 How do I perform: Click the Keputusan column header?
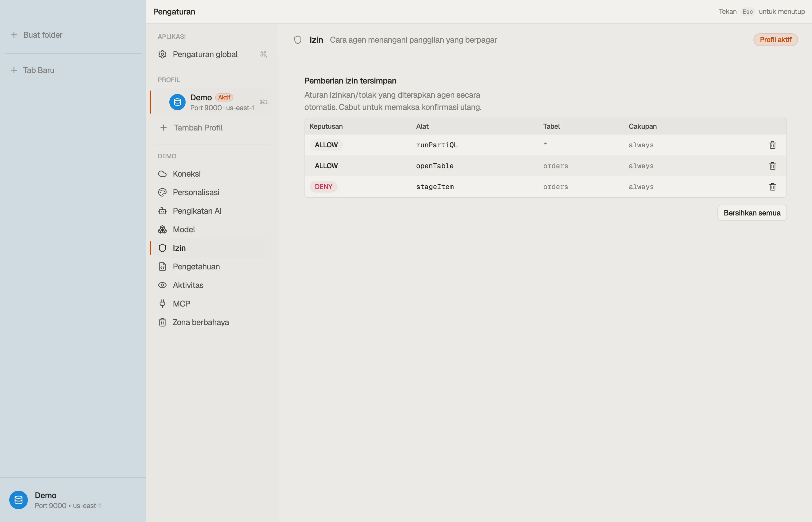coord(326,126)
